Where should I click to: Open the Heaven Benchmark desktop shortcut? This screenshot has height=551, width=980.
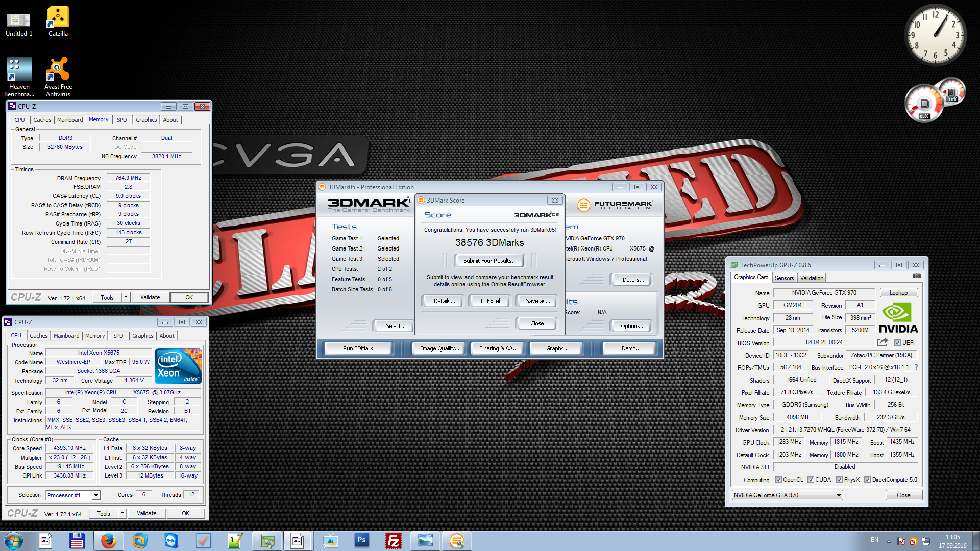pos(19,77)
